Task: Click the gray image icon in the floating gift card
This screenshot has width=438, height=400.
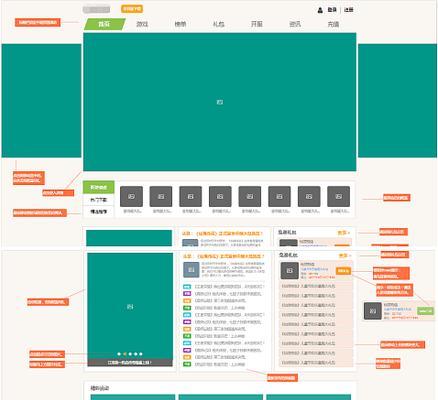Action: click(x=373, y=311)
